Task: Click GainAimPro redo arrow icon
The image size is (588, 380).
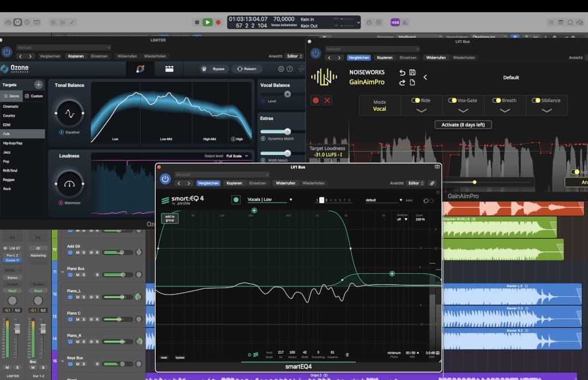Action: coord(402,83)
